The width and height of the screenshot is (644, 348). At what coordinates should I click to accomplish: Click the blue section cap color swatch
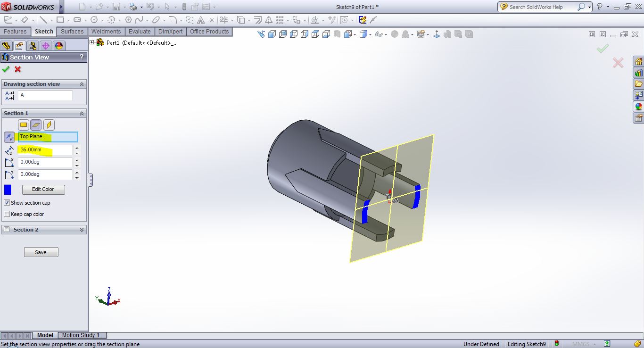coord(8,190)
